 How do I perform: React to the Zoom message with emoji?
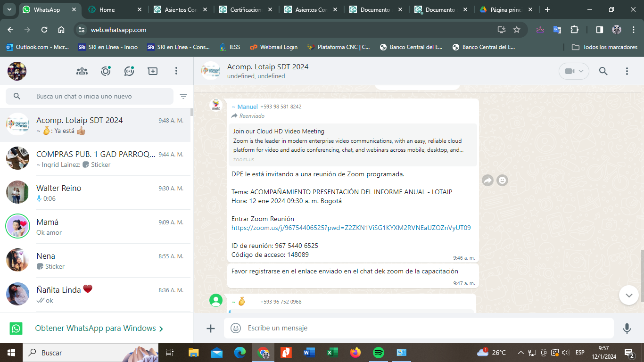503,180
